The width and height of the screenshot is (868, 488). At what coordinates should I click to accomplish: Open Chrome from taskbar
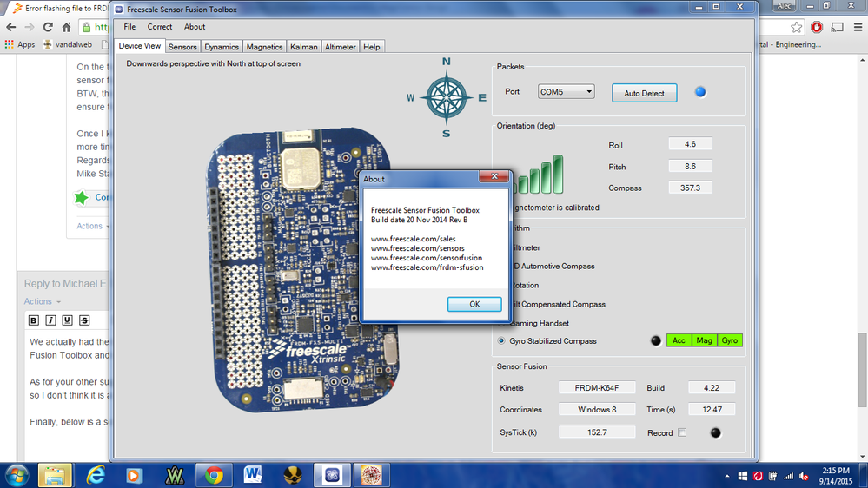214,475
